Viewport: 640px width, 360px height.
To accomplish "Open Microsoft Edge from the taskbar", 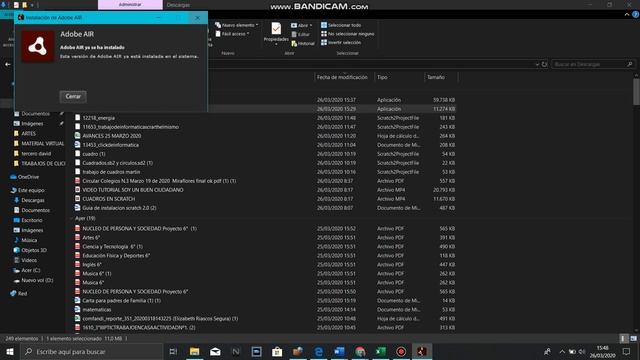I will click(318, 351).
